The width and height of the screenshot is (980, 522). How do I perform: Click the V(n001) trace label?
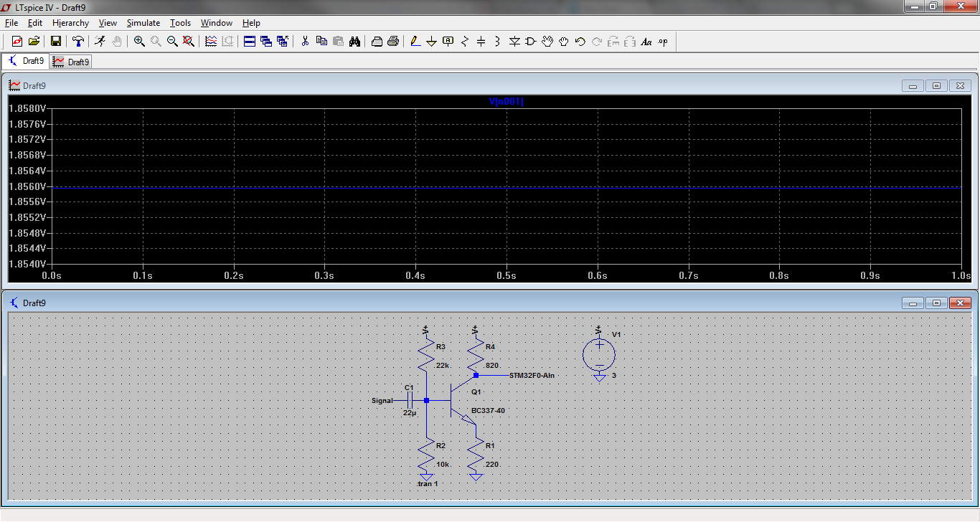tap(507, 102)
